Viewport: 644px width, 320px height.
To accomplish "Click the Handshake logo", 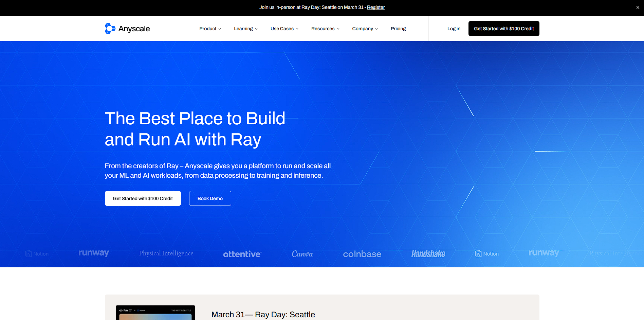I will (428, 254).
